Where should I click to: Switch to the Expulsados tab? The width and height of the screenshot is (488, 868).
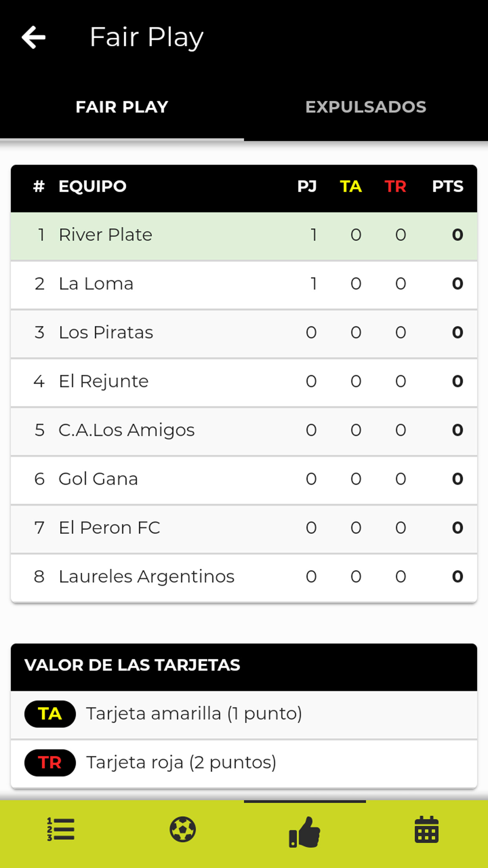[366, 107]
